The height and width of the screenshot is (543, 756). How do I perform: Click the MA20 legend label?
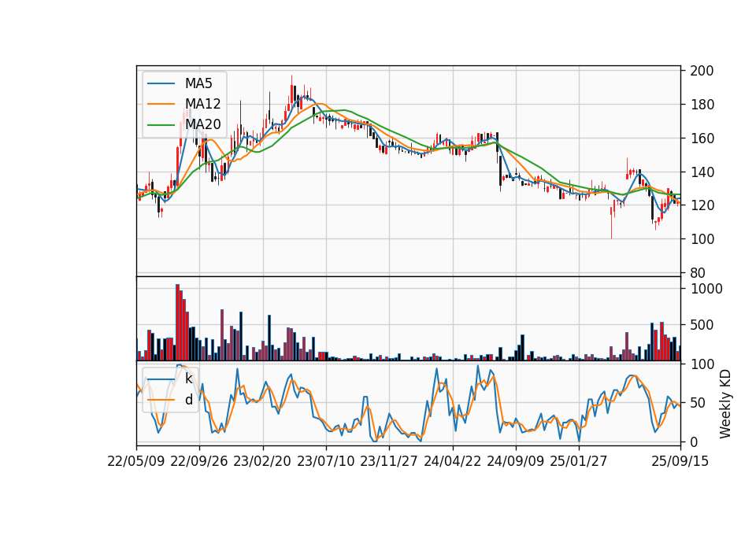click(x=203, y=124)
